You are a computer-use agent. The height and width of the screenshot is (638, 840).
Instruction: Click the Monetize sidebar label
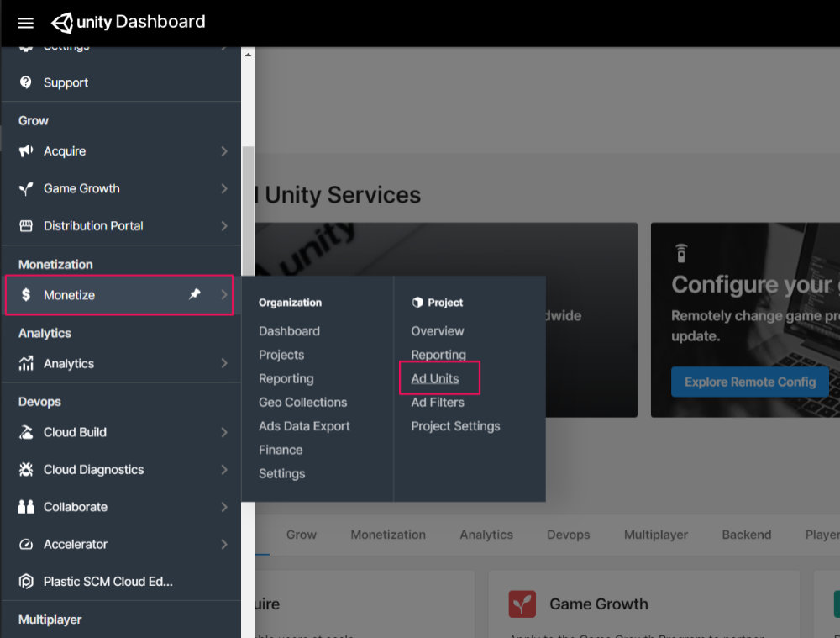click(69, 295)
